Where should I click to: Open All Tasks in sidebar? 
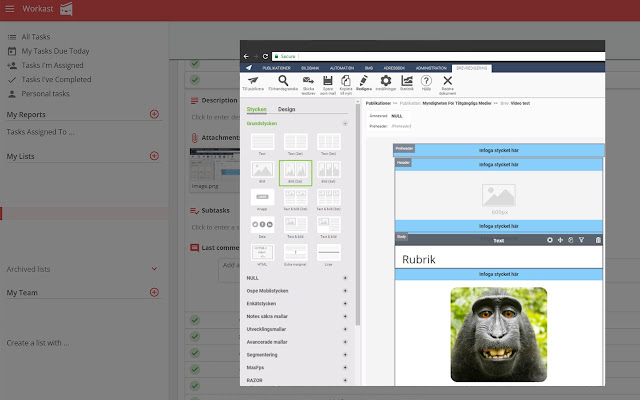(x=36, y=37)
